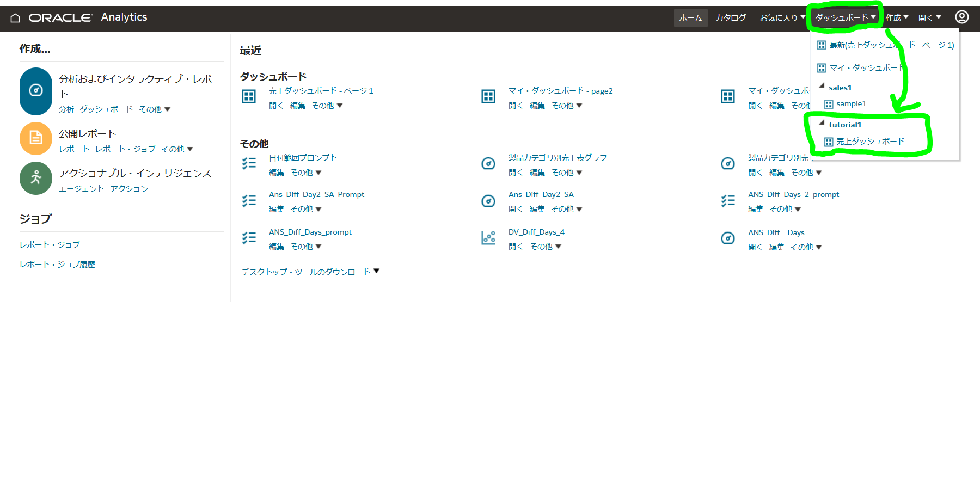Screen dimensions: 980x479
Task: Open sample1 dashboard from menu
Action: pyautogui.click(x=851, y=104)
